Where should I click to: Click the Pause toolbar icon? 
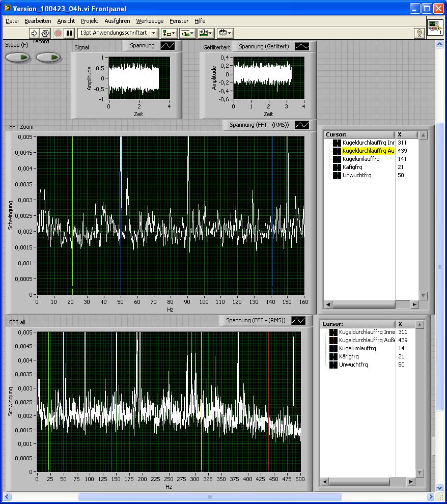[69, 33]
